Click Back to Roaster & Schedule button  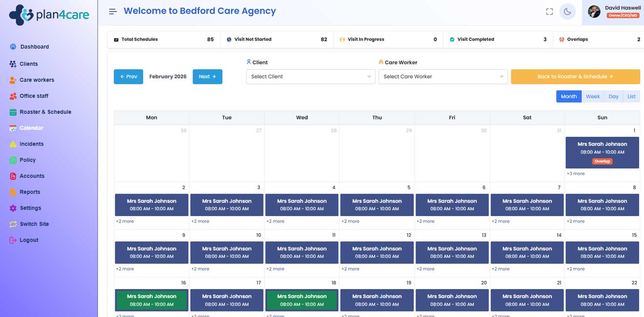click(x=575, y=77)
